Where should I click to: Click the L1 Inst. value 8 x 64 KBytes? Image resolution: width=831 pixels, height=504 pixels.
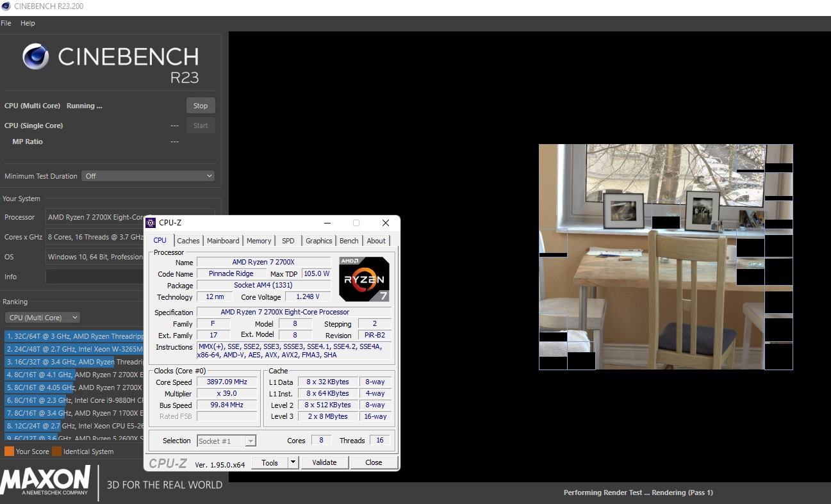click(327, 393)
